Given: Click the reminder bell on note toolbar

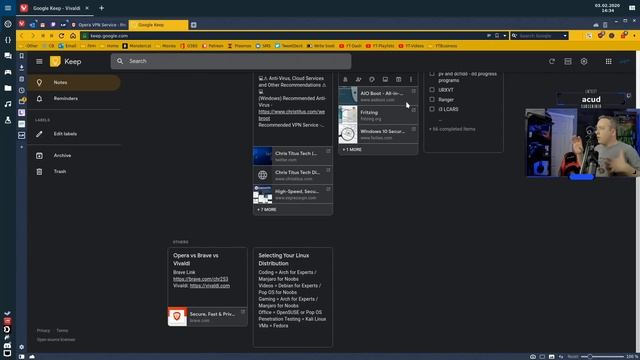Looking at the screenshot, I should tap(345, 79).
